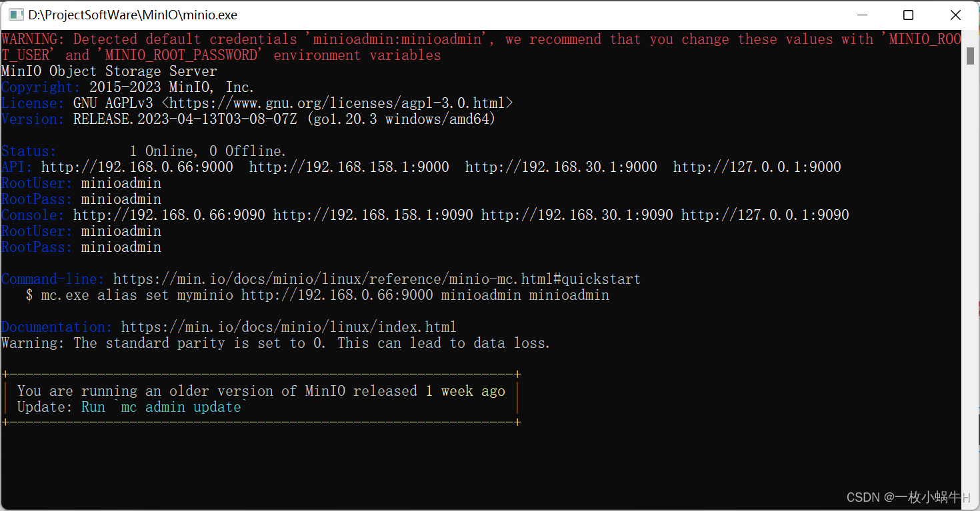The width and height of the screenshot is (980, 511).
Task: Open the Documentation link for MinIO
Action: tap(288, 326)
